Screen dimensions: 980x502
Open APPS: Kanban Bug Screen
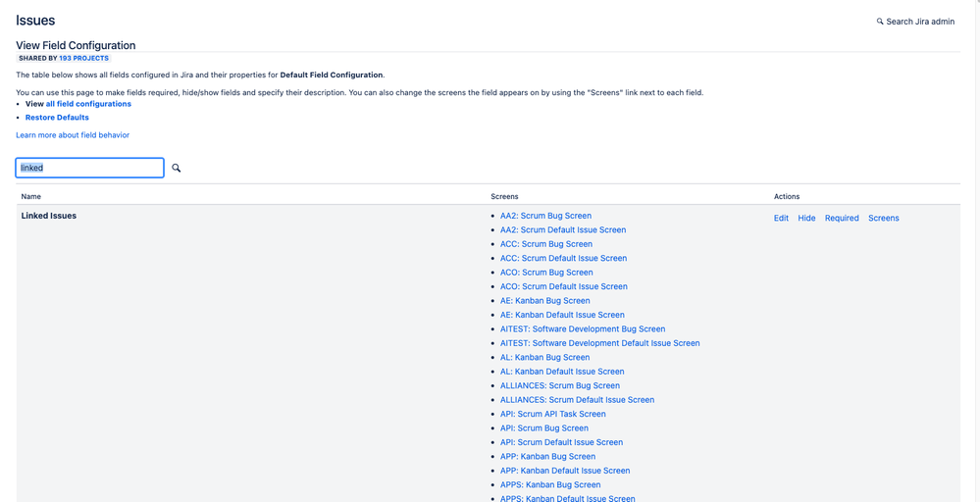pyautogui.click(x=550, y=484)
